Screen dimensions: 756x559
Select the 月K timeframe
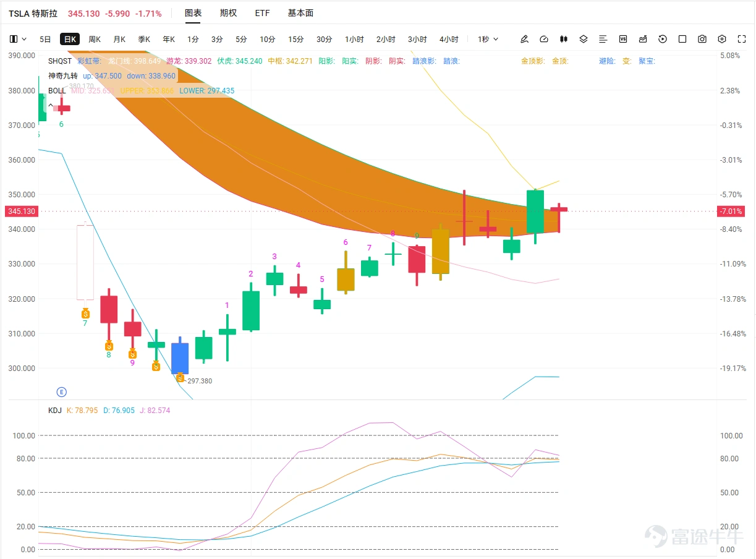[x=119, y=39]
